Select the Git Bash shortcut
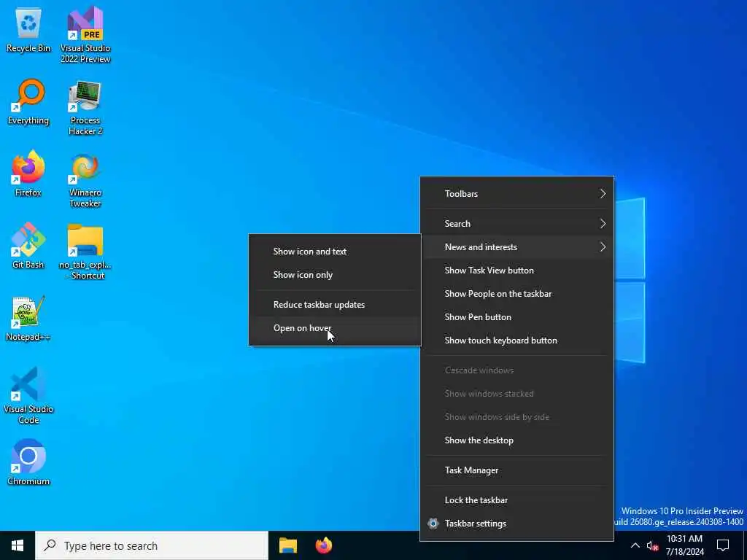Image resolution: width=747 pixels, height=560 pixels. click(x=28, y=246)
